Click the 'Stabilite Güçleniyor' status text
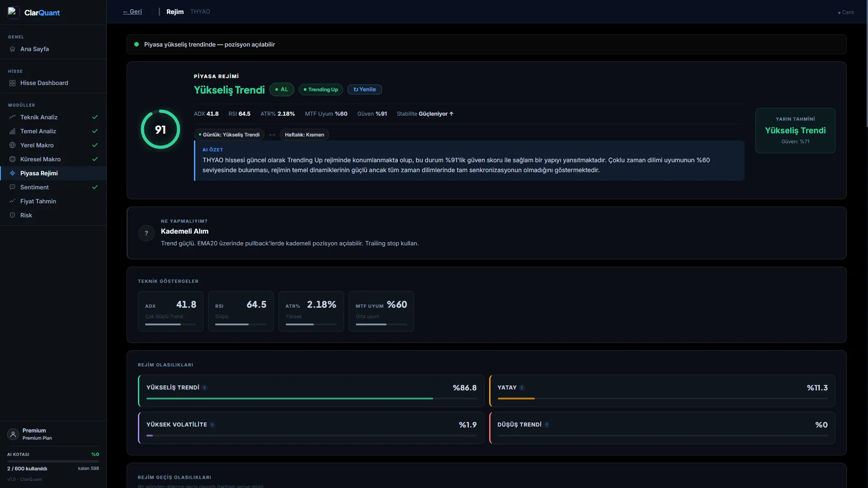Viewport: 868px width, 488px height. pyautogui.click(x=425, y=114)
